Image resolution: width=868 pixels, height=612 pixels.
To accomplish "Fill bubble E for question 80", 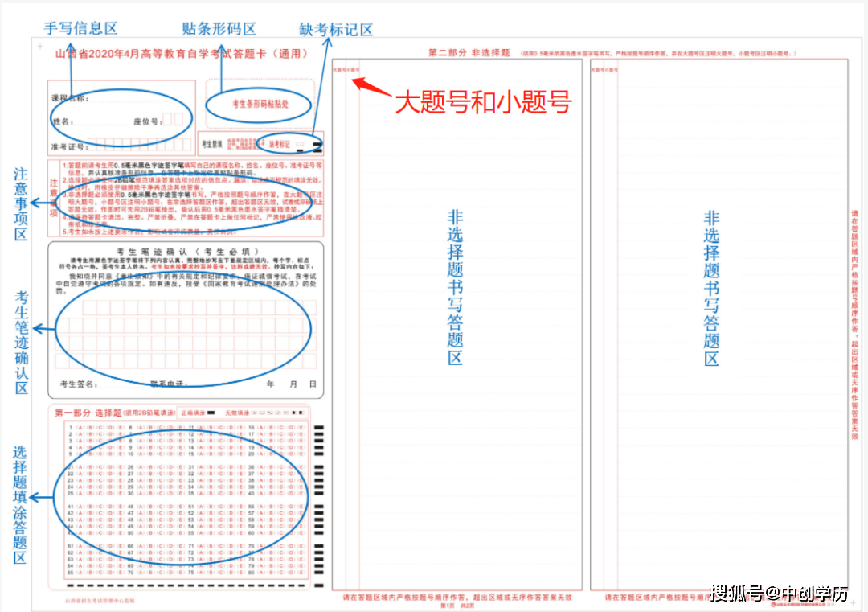I will (301, 573).
